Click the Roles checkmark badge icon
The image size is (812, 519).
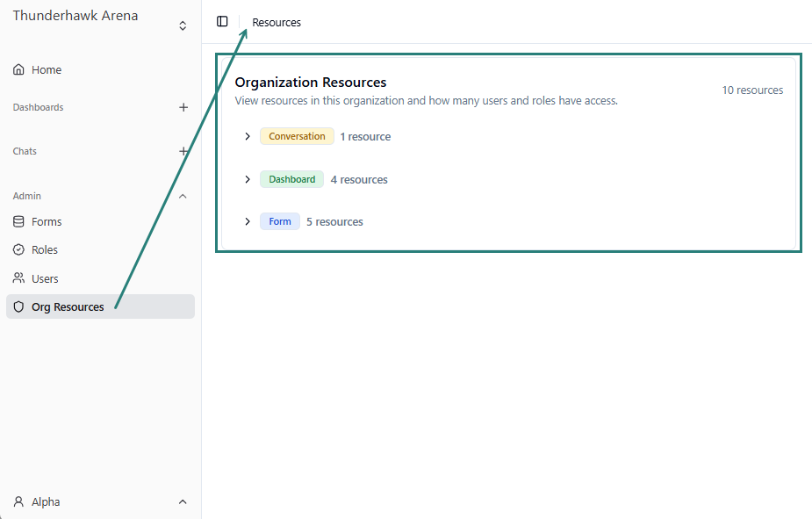pos(18,250)
